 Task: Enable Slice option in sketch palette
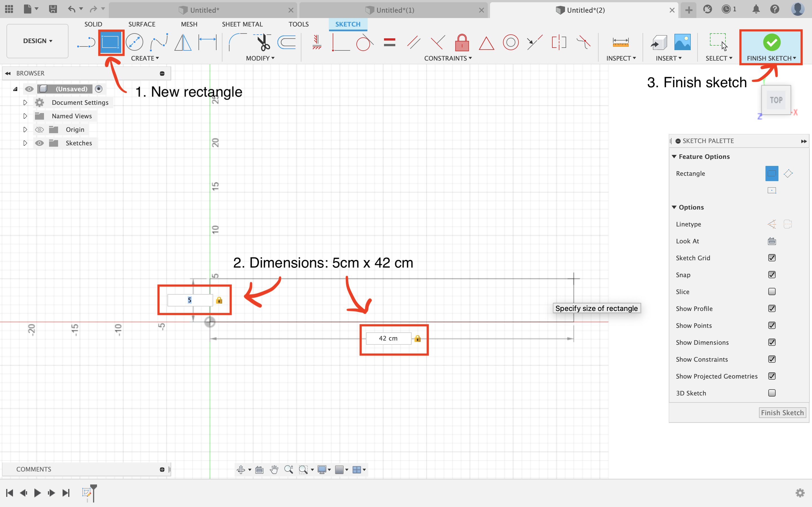(772, 292)
